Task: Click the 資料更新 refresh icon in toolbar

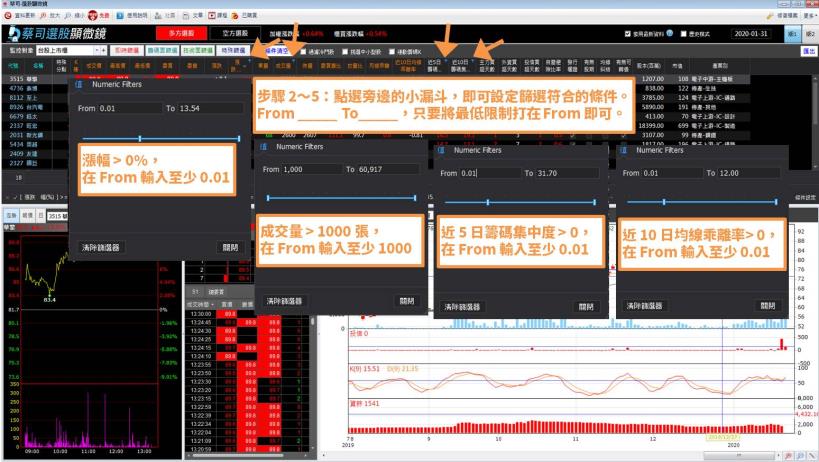Action: coord(8,16)
